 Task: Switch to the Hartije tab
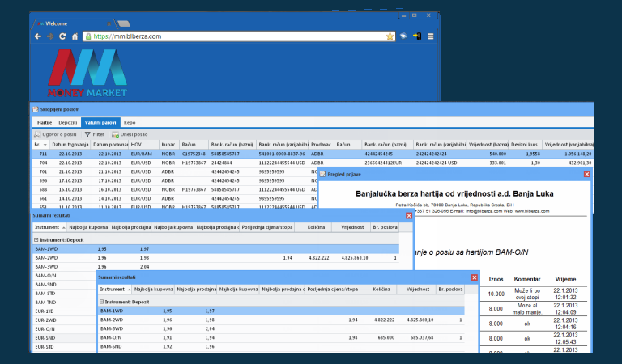(x=45, y=122)
